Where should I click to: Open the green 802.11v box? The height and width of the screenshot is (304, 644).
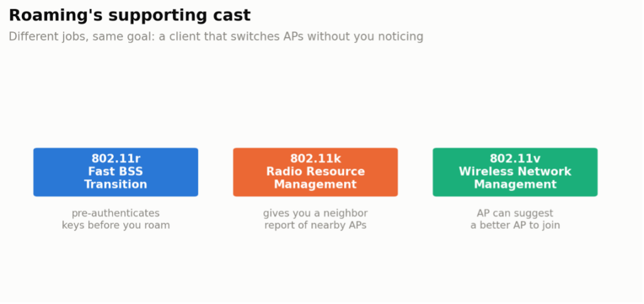click(515, 172)
